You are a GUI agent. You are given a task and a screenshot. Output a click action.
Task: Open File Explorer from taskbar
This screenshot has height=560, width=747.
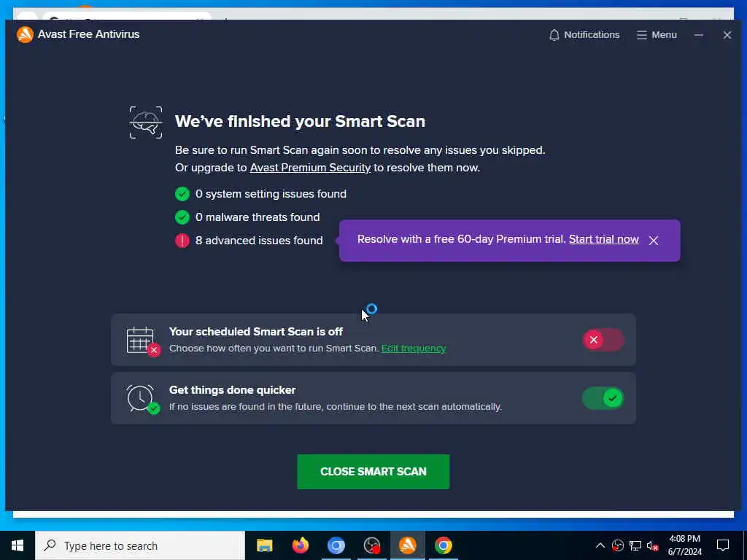pos(264,545)
